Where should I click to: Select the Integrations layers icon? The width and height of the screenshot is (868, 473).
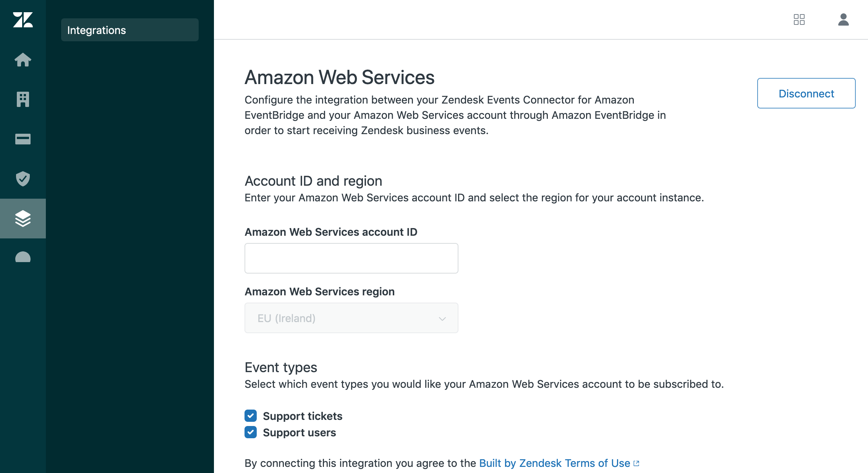coord(23,219)
